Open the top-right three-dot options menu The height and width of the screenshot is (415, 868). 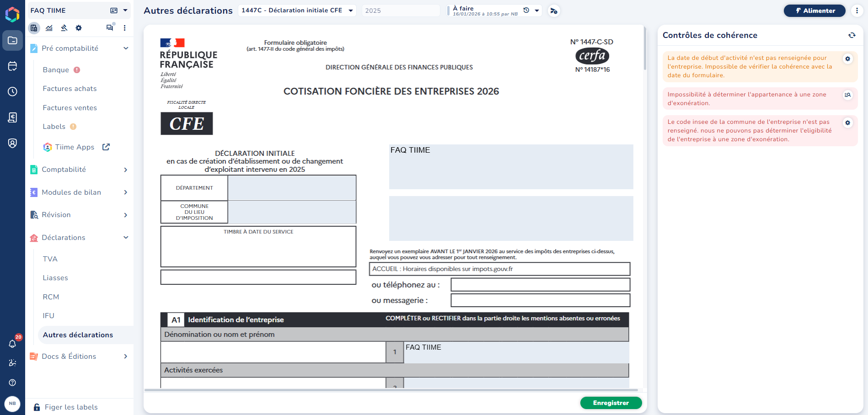point(857,11)
